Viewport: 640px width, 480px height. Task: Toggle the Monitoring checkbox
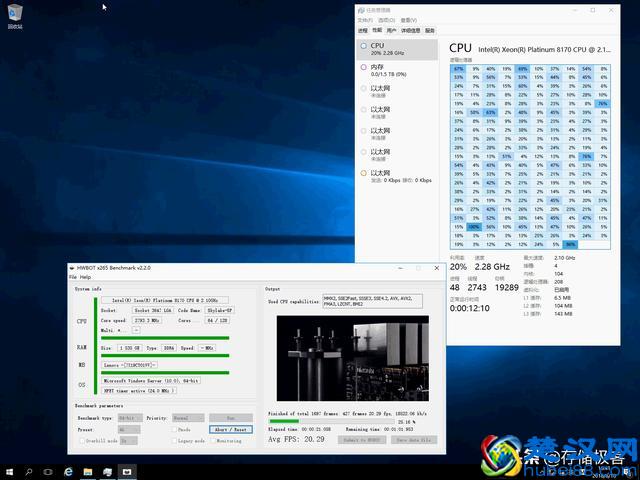point(211,440)
